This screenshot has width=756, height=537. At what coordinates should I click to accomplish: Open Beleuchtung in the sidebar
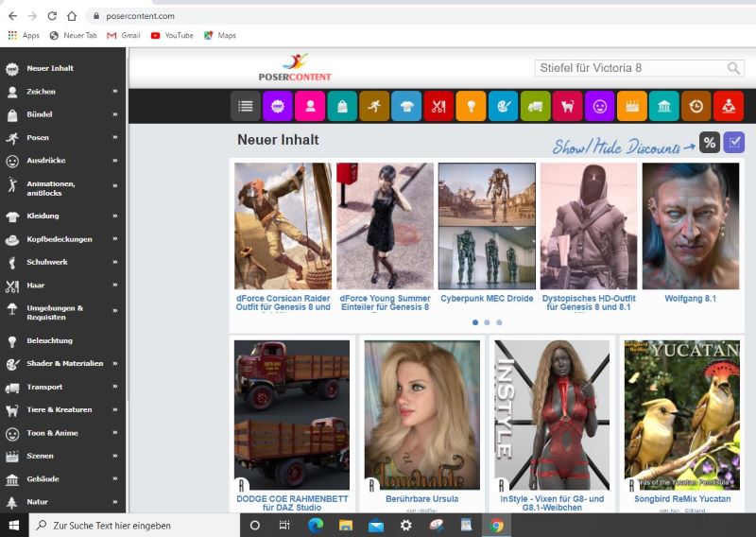tap(49, 340)
